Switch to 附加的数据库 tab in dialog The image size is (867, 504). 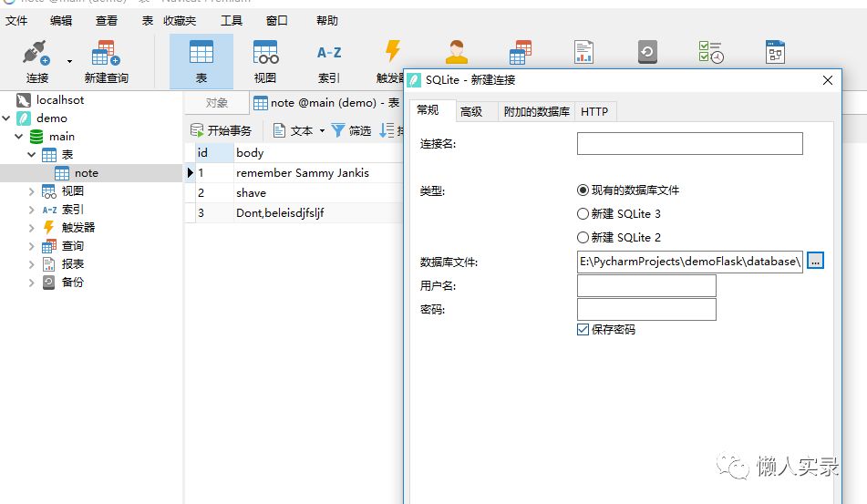(x=536, y=111)
